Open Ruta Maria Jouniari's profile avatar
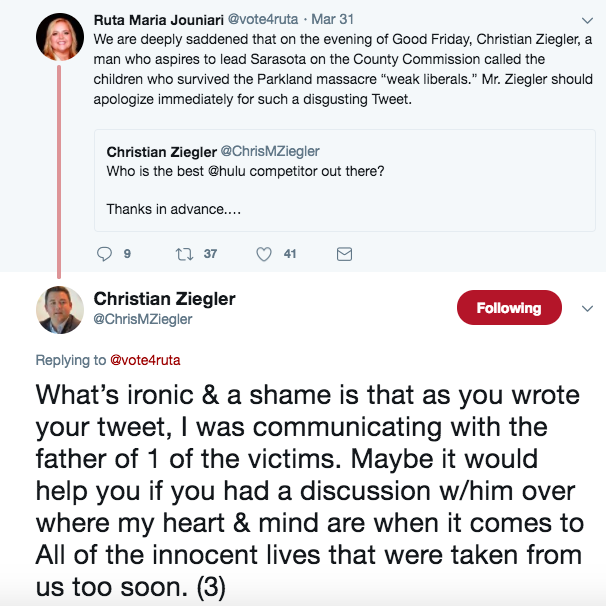606x606 pixels. pyautogui.click(x=59, y=38)
